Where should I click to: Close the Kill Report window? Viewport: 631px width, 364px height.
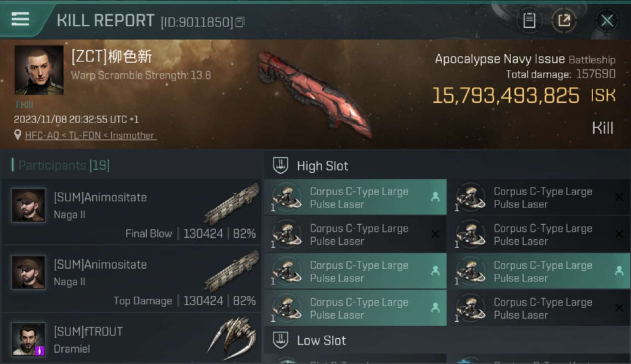coord(607,20)
